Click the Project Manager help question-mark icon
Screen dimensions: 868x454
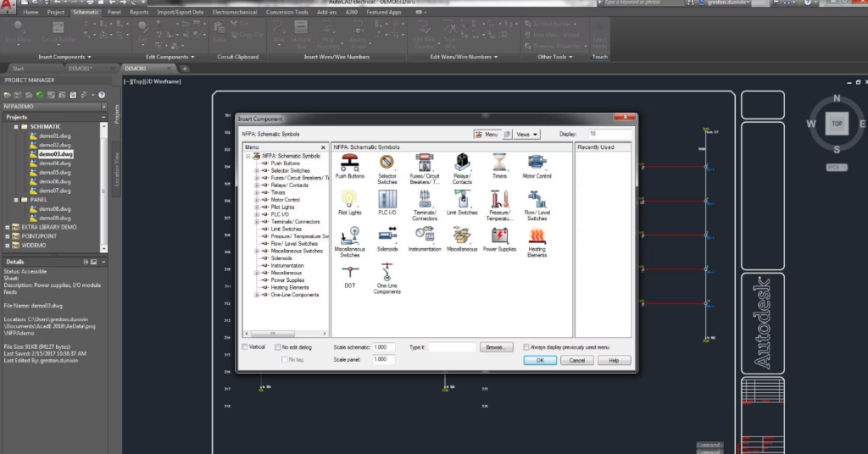point(102,95)
